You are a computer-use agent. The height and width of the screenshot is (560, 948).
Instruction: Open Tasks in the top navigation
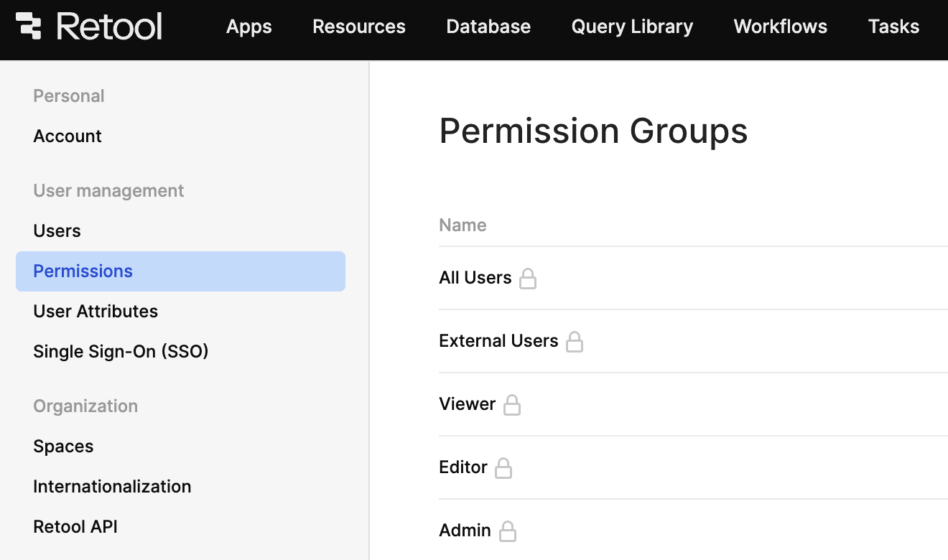893,27
